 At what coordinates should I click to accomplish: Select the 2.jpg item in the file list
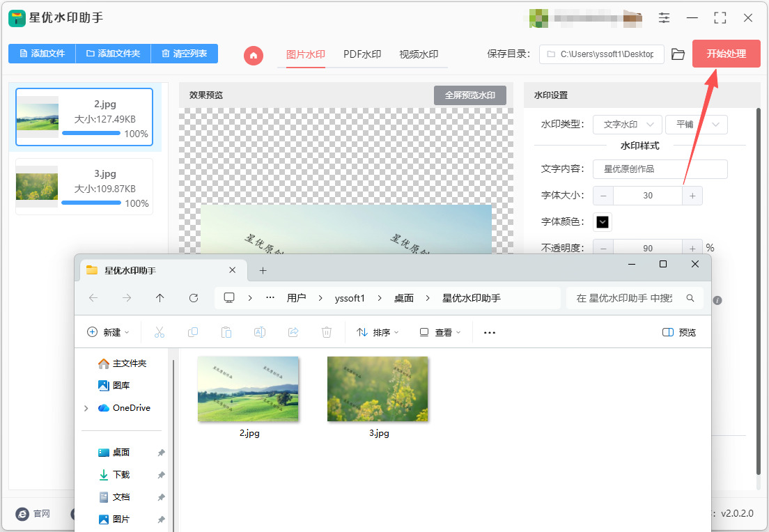(84, 117)
